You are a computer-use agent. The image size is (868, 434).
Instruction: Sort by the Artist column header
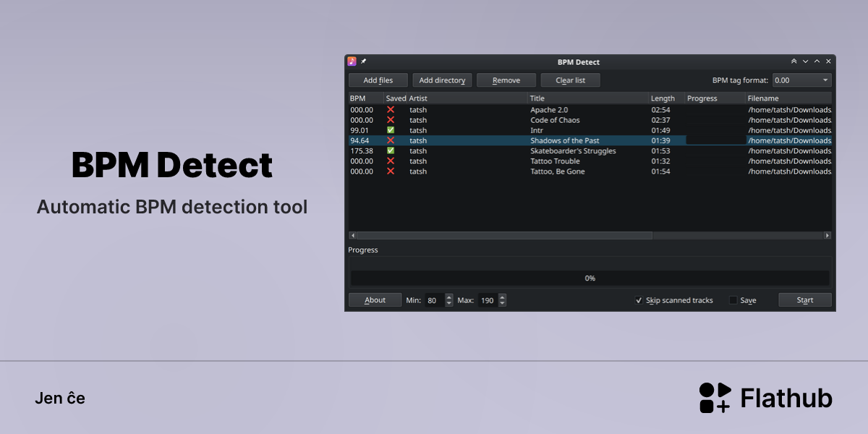(467, 98)
